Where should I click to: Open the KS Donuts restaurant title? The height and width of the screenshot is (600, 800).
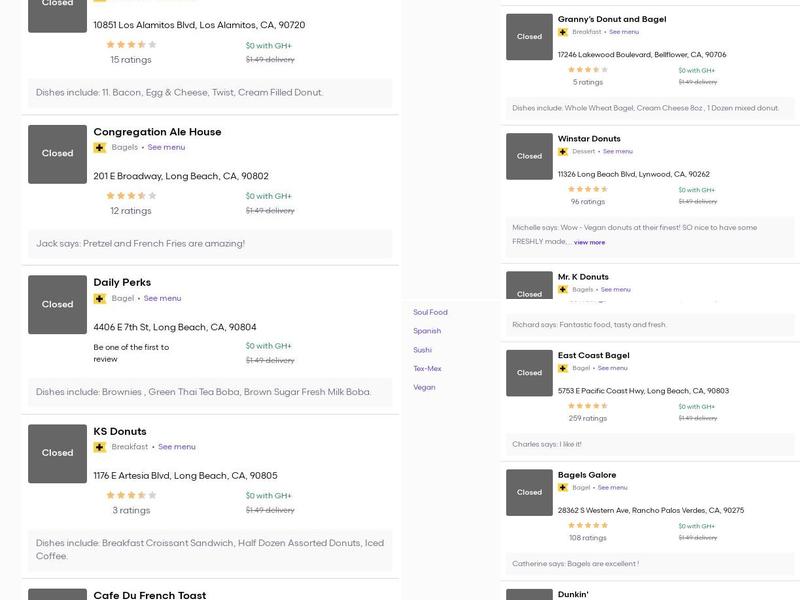click(x=120, y=432)
